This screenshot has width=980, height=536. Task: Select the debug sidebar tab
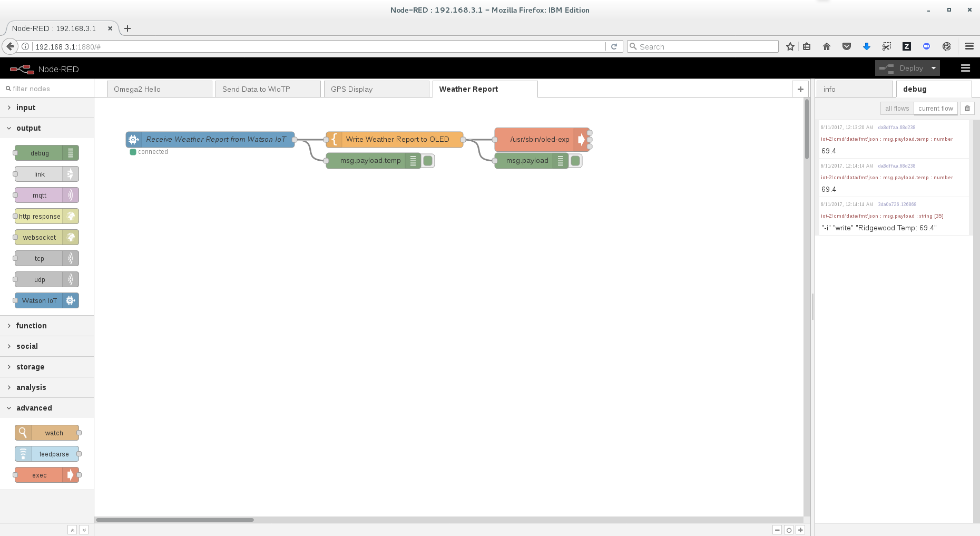click(x=934, y=89)
